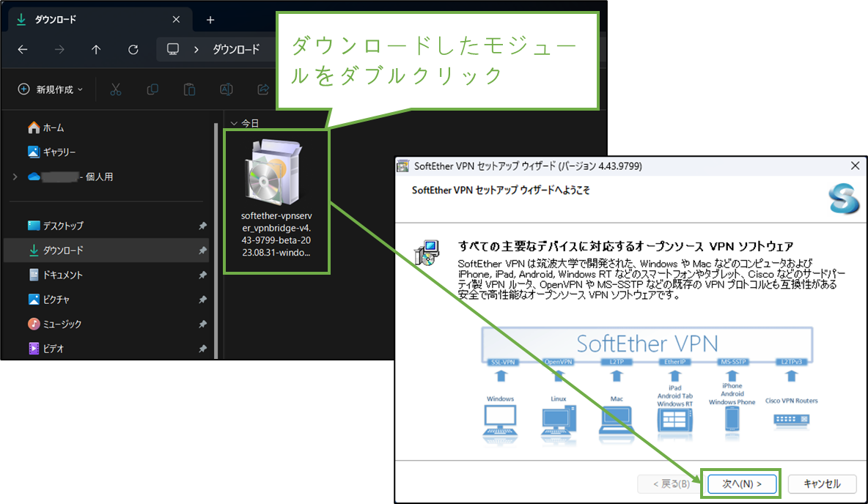The image size is (868, 504).
Task: Click ダウンロード in the address bar
Action: 236,50
